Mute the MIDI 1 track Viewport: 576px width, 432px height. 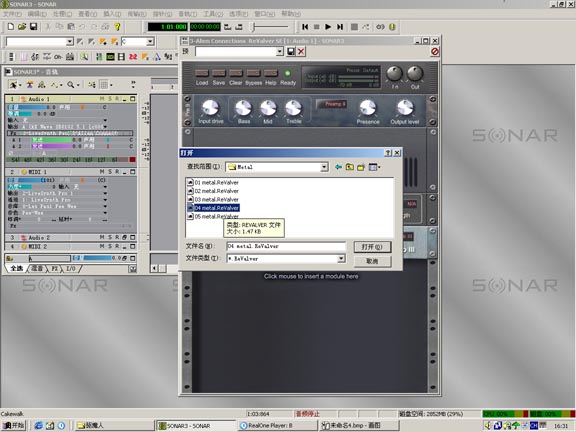(x=102, y=172)
